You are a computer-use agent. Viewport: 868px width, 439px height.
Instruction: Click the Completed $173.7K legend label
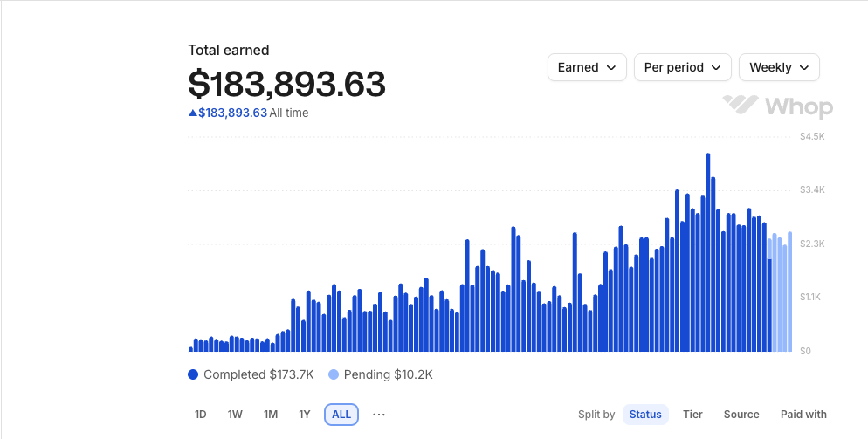(258, 374)
